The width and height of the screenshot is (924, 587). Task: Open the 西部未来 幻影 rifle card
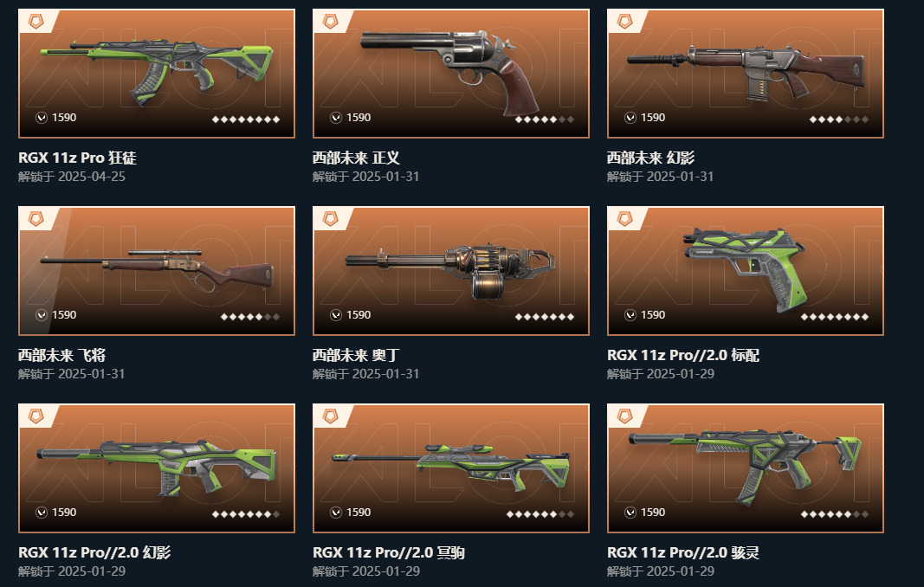(746, 74)
